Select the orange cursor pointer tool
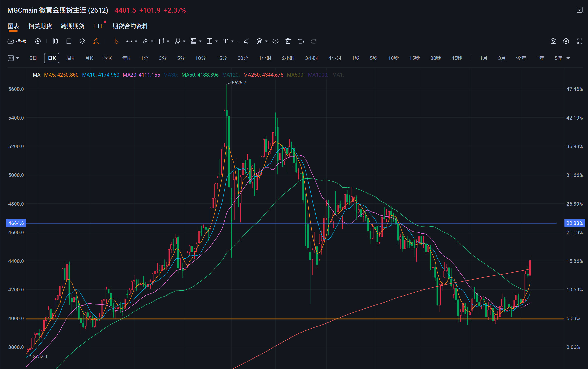The width and height of the screenshot is (588, 369). click(x=116, y=41)
